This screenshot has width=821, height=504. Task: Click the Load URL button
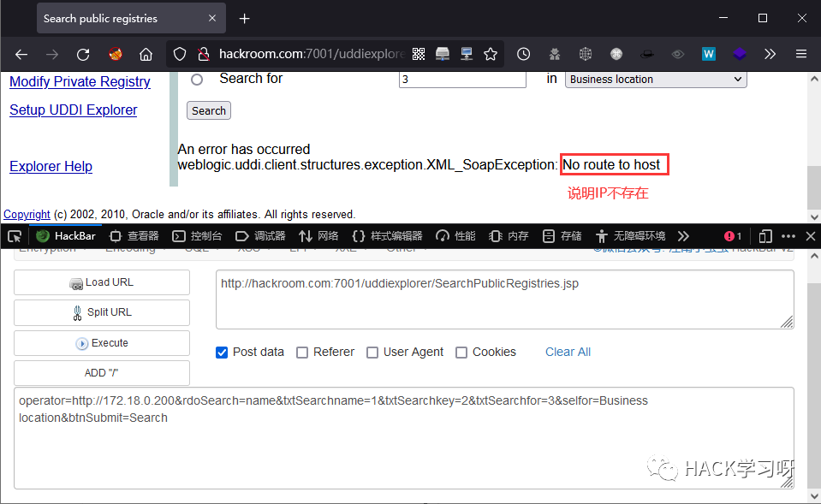coord(102,282)
